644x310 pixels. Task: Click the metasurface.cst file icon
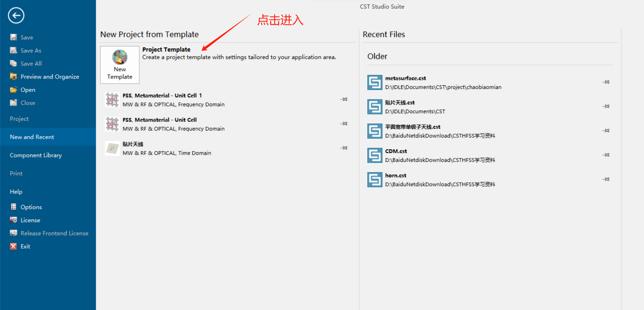[375, 83]
